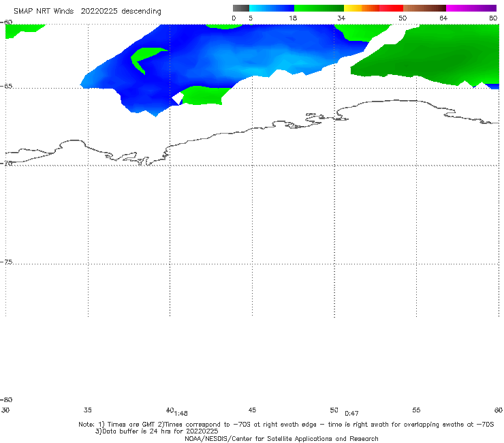Click the longitude axis label "55"

416,410
